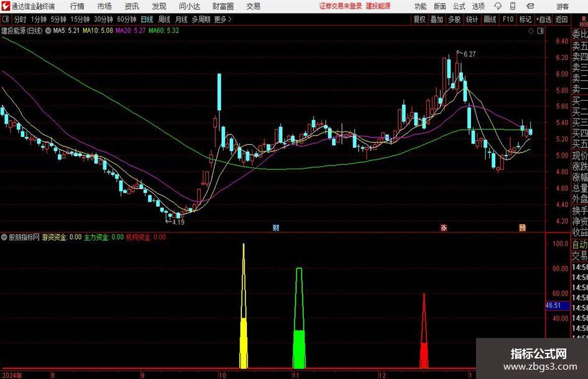
Task: Open the 市场 menu
Action: tap(105, 6)
